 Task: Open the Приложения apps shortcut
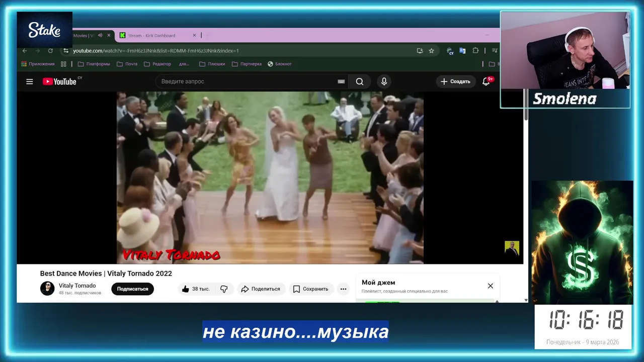point(38,64)
